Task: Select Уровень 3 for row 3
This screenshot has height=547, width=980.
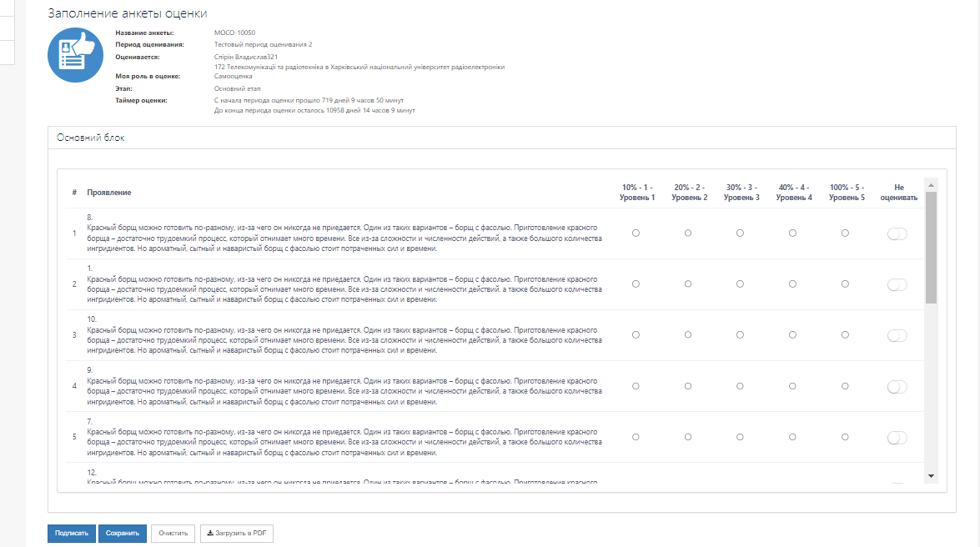Action: click(740, 335)
